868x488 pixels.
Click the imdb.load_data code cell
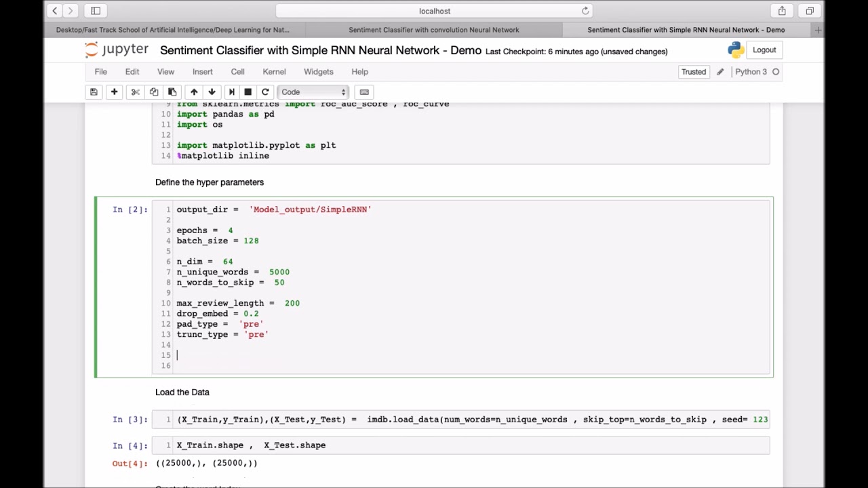click(461, 420)
